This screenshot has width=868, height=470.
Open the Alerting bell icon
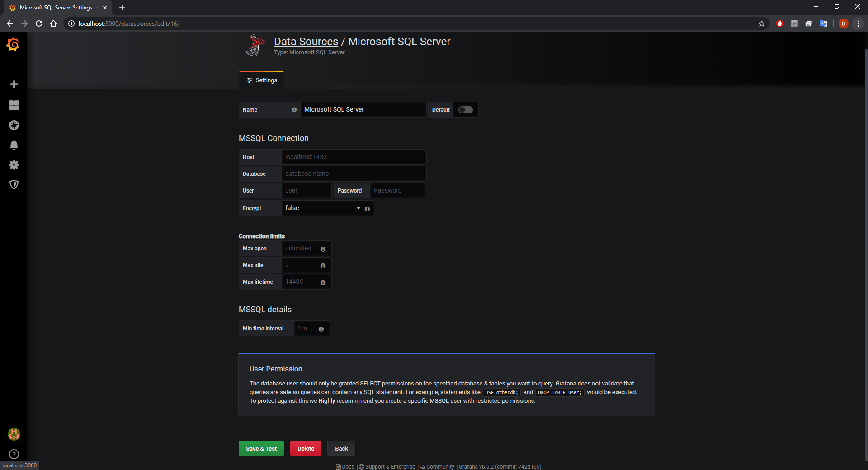click(x=14, y=145)
